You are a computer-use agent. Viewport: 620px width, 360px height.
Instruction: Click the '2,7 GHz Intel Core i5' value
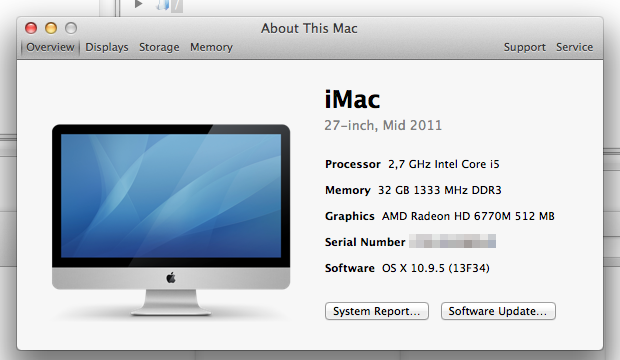[444, 164]
